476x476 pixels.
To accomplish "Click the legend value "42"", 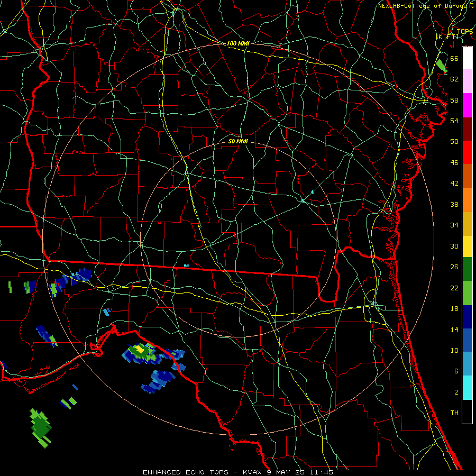I will [x=454, y=184].
